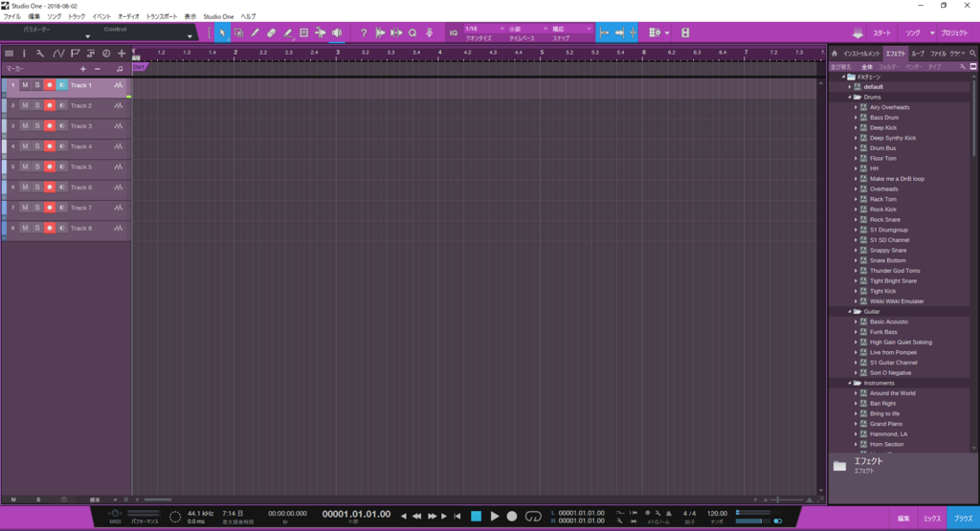
Task: Click the Rewind transport button
Action: [416, 516]
